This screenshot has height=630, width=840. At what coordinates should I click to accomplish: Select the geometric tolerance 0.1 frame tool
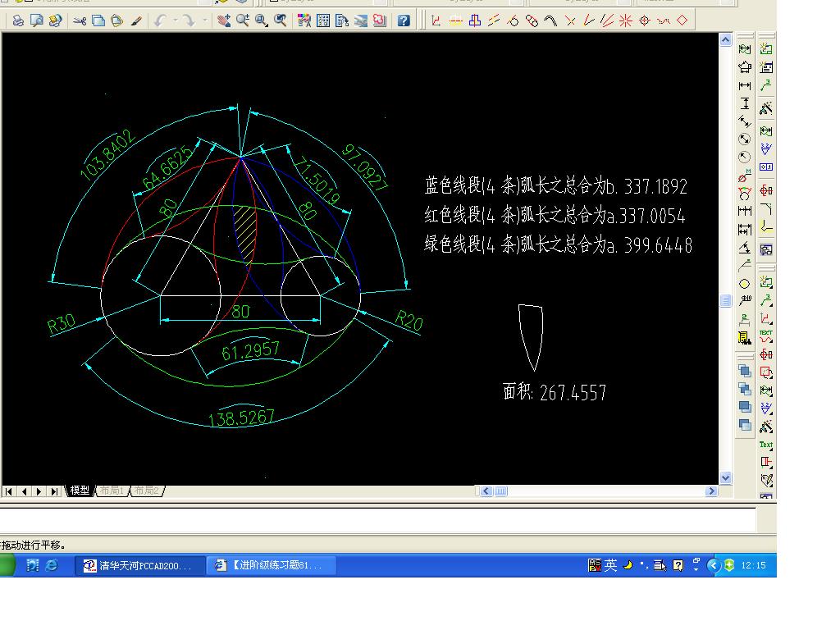point(766,167)
